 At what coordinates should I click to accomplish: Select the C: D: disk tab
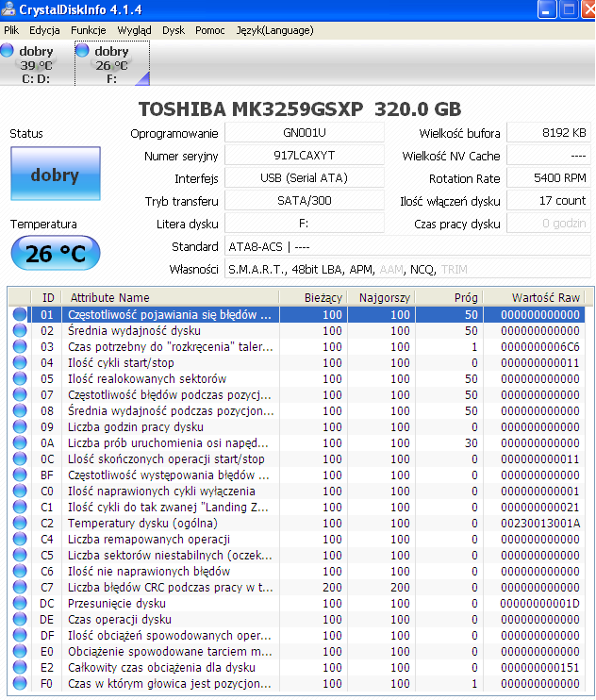(37, 63)
